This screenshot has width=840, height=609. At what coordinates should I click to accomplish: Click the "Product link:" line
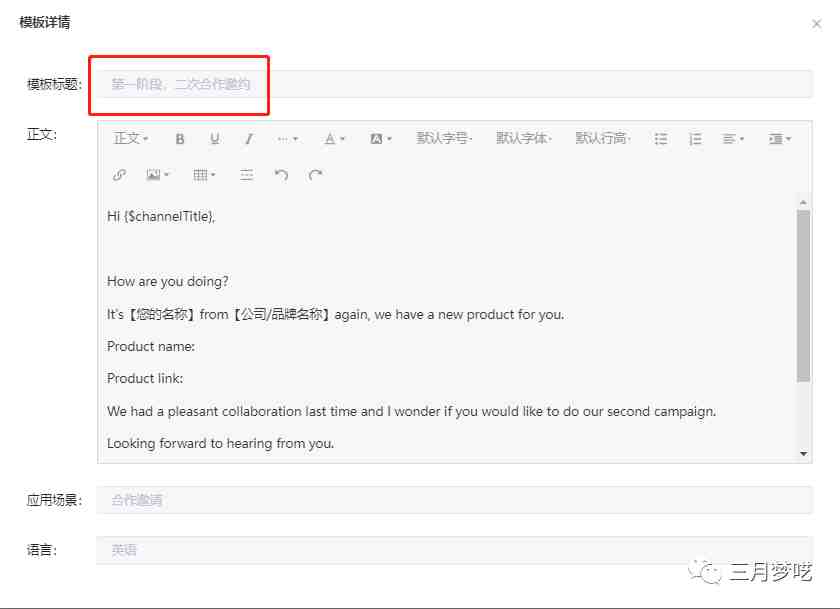[x=145, y=379]
